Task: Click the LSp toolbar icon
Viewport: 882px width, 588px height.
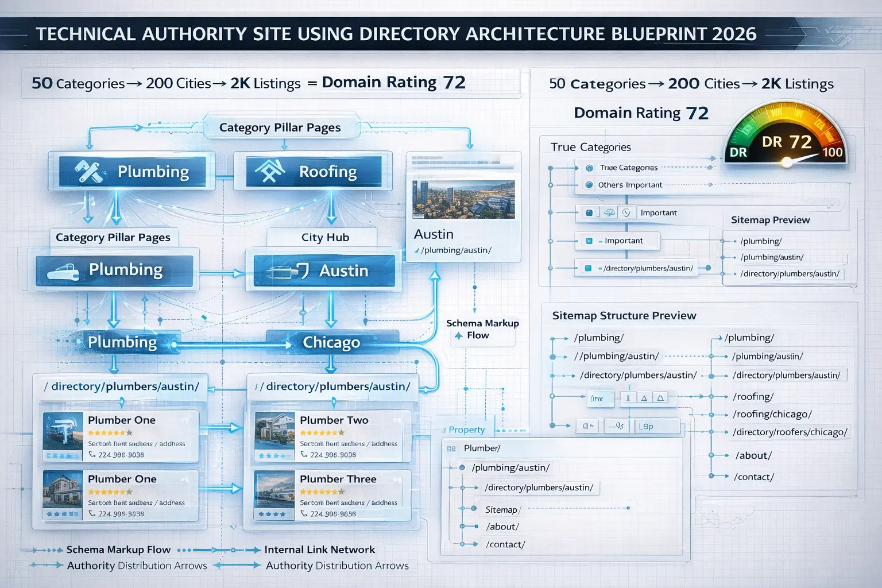Action: (x=648, y=425)
